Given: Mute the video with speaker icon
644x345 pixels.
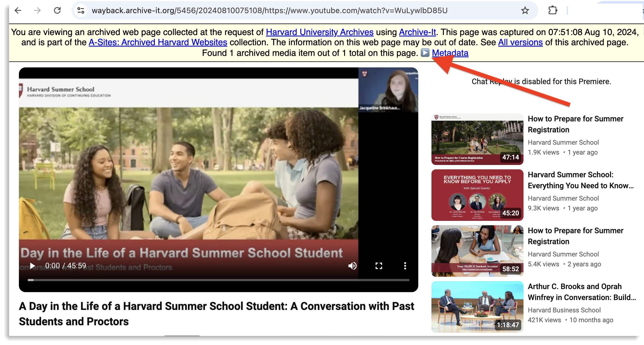Looking at the screenshot, I should 352,266.
